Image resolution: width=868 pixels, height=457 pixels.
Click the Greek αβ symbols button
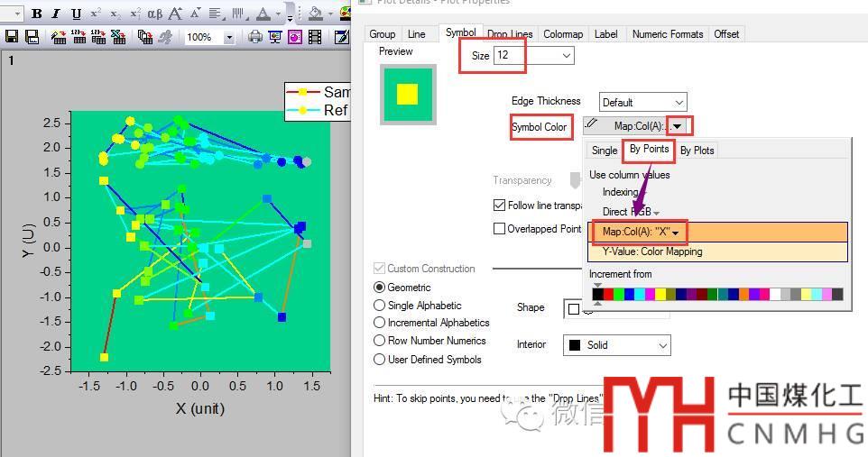155,14
